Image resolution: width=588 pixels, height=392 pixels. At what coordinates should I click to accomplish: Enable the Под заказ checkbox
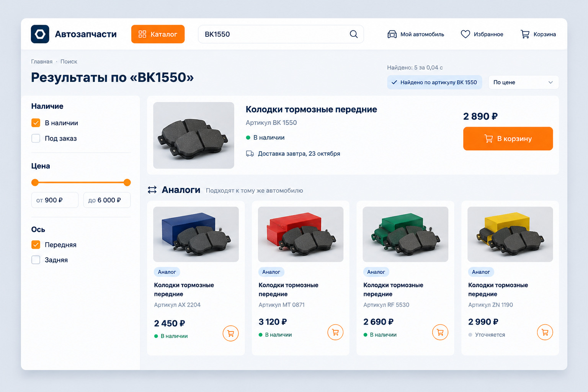[x=36, y=138]
